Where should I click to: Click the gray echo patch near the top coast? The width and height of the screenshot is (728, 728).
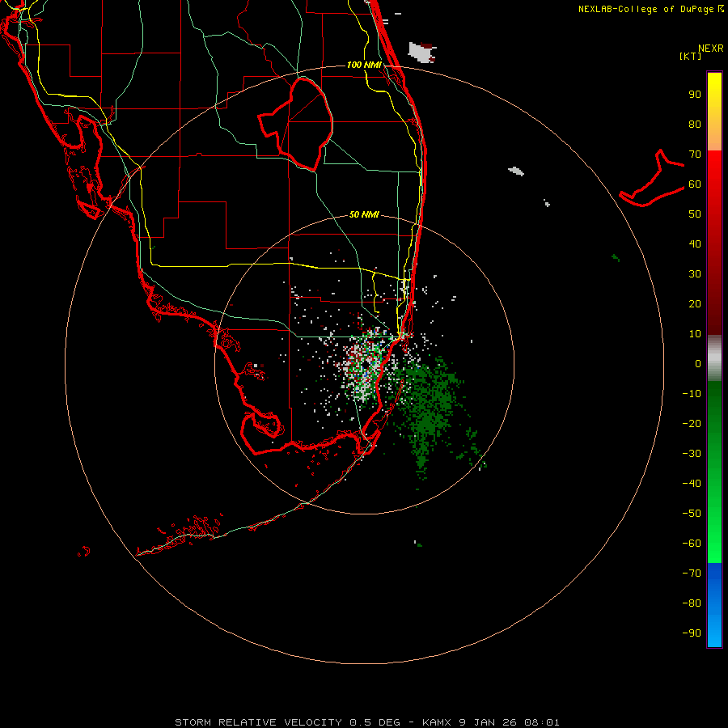click(422, 52)
